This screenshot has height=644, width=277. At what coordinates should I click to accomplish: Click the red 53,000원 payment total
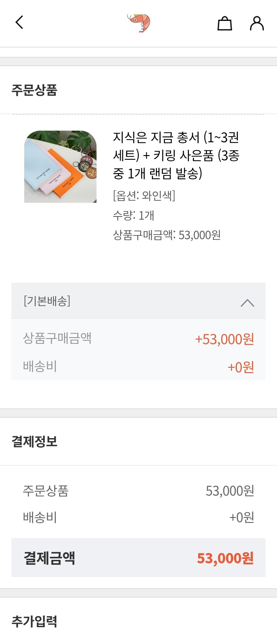(x=225, y=558)
